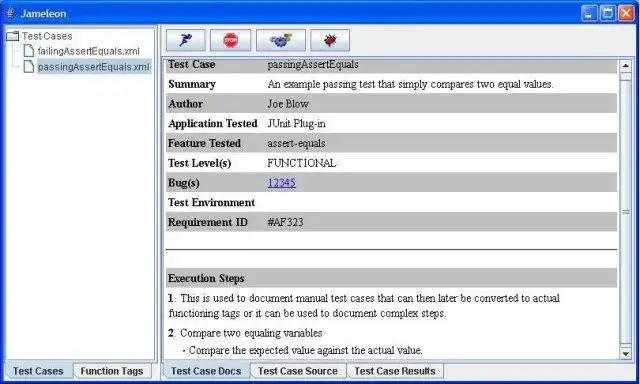Open the Test Case Results tab
Screen dimensions: 640x384
pyautogui.click(x=395, y=371)
